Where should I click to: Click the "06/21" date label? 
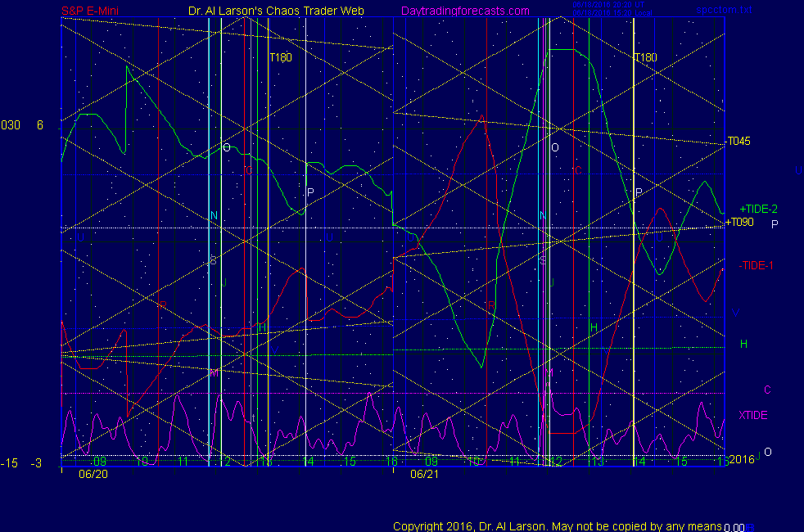[x=425, y=474]
